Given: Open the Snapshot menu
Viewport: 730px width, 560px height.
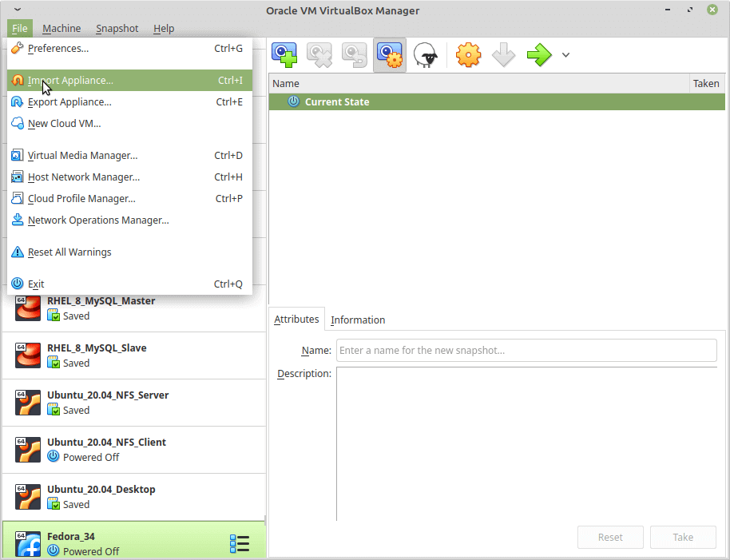Looking at the screenshot, I should pyautogui.click(x=117, y=29).
